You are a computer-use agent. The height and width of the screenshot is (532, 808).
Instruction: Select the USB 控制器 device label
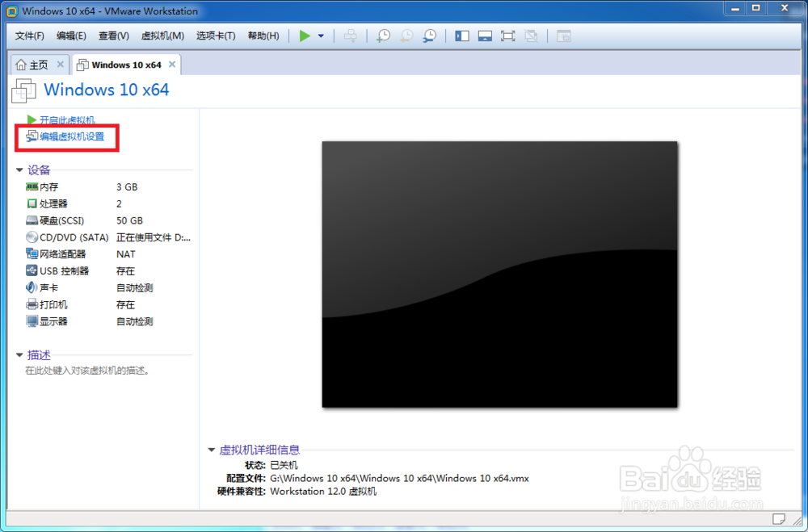(x=65, y=271)
